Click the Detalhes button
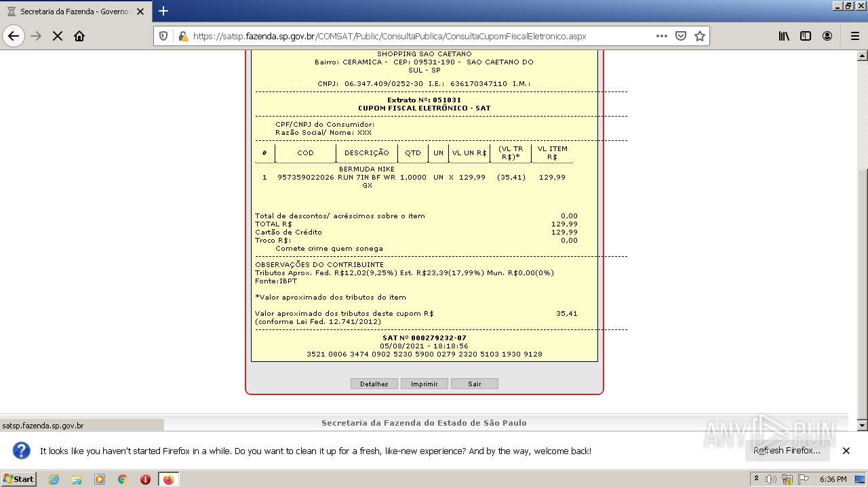The height and width of the screenshot is (488, 868). (x=374, y=384)
